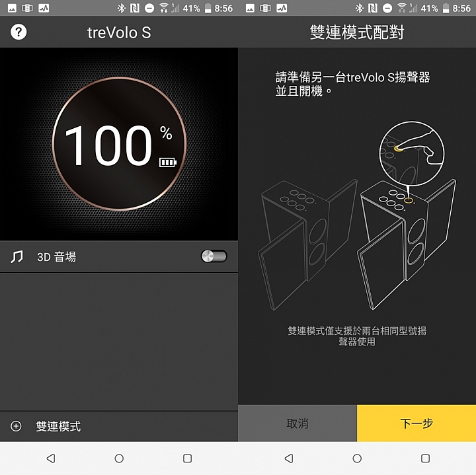Tap 下一步 to continue pairing
This screenshot has width=476, height=475.
416,423
